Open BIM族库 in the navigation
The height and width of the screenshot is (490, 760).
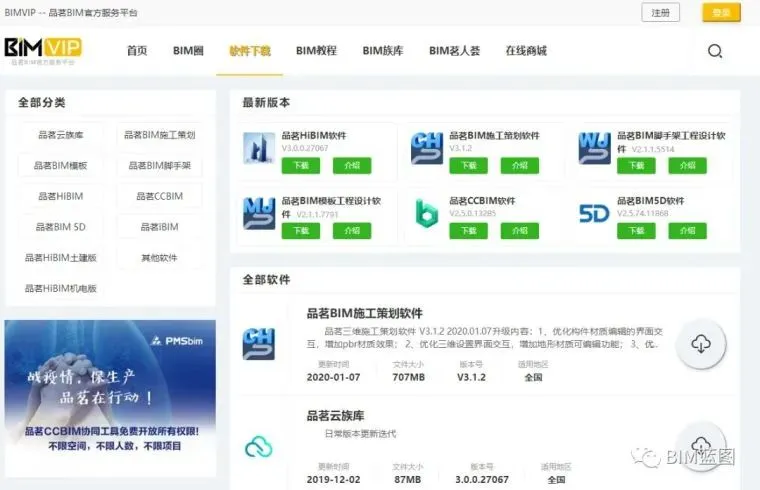click(x=383, y=50)
